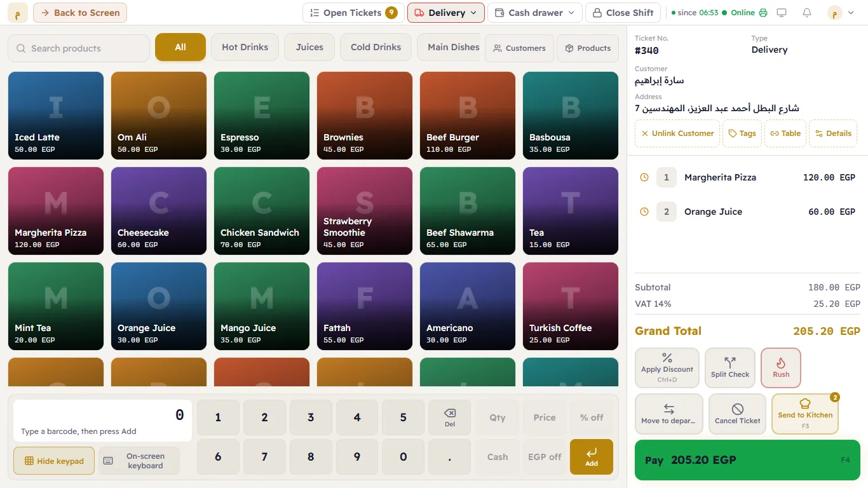Send order to kitchen
The width and height of the screenshot is (868, 488).
coord(805,414)
